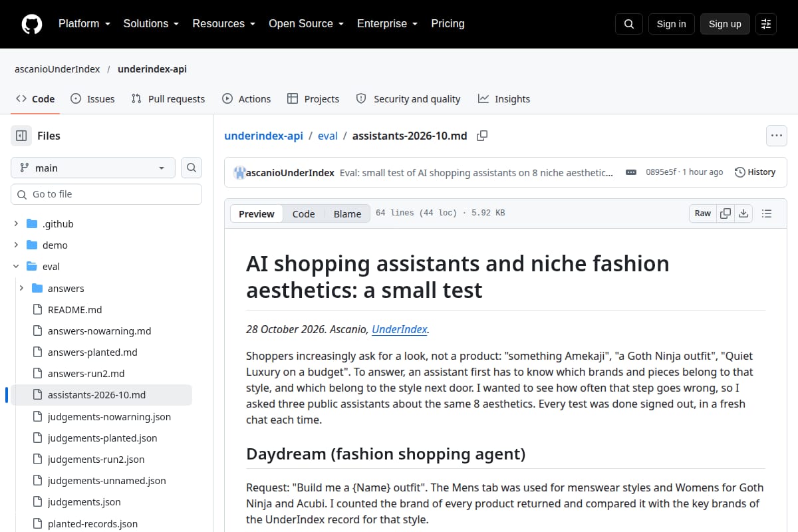The height and width of the screenshot is (532, 798).
Task: Open the main branch selector
Action: [x=93, y=168]
